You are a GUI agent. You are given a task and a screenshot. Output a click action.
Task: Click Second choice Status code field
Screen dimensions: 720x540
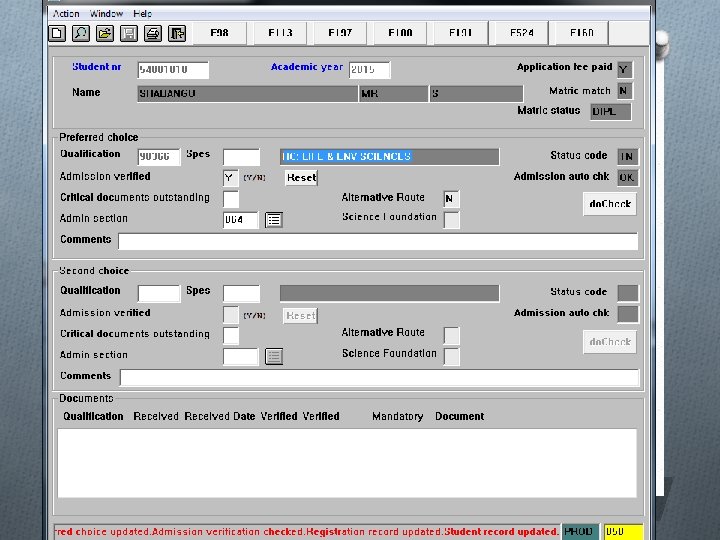[x=628, y=292]
